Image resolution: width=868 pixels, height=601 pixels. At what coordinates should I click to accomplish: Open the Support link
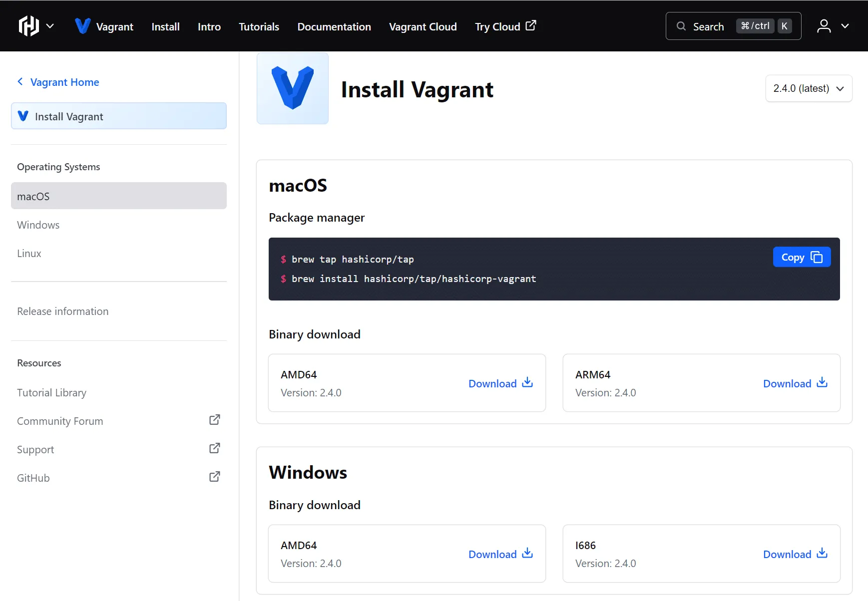[35, 449]
